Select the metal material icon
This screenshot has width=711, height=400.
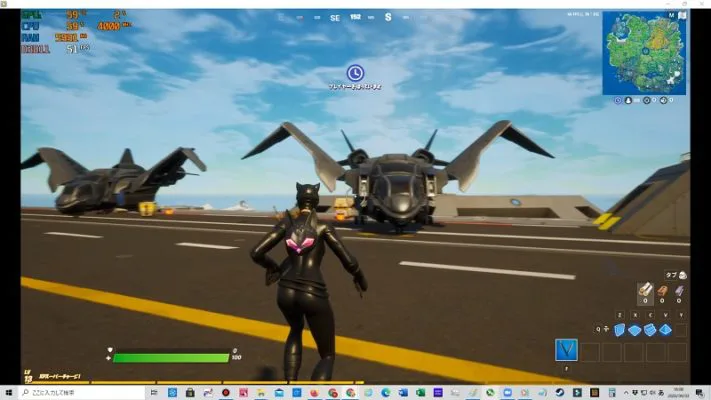tap(679, 290)
